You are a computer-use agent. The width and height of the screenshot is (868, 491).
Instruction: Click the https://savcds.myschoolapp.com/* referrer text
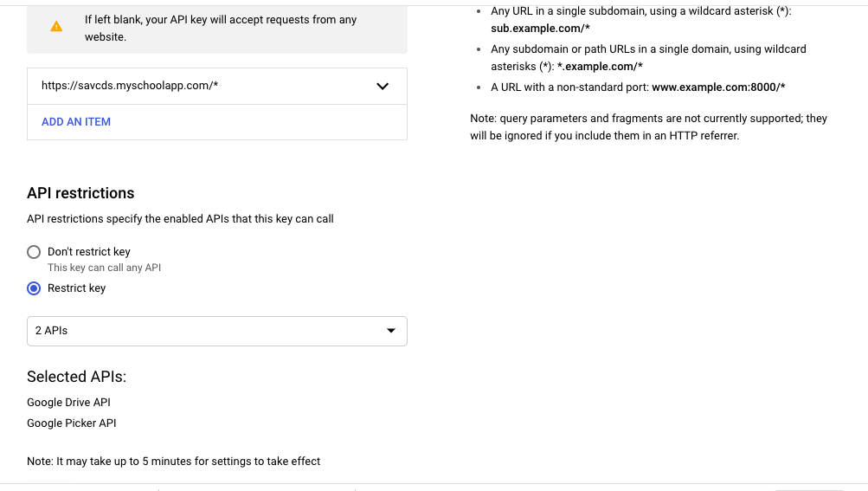click(x=130, y=87)
